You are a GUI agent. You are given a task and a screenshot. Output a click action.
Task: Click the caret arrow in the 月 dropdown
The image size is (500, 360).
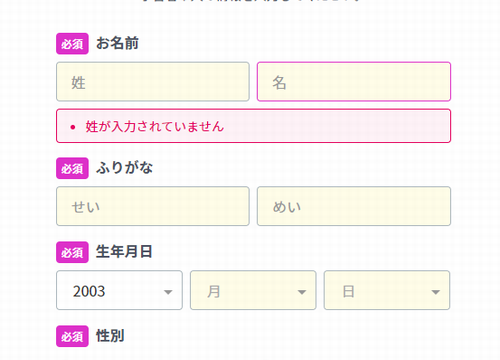302,292
